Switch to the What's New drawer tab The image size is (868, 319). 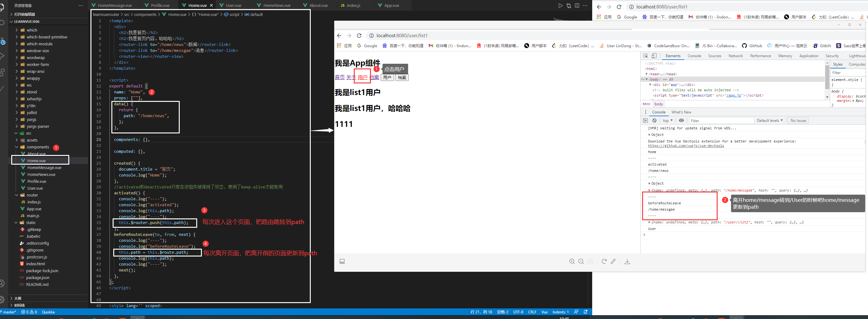[681, 112]
